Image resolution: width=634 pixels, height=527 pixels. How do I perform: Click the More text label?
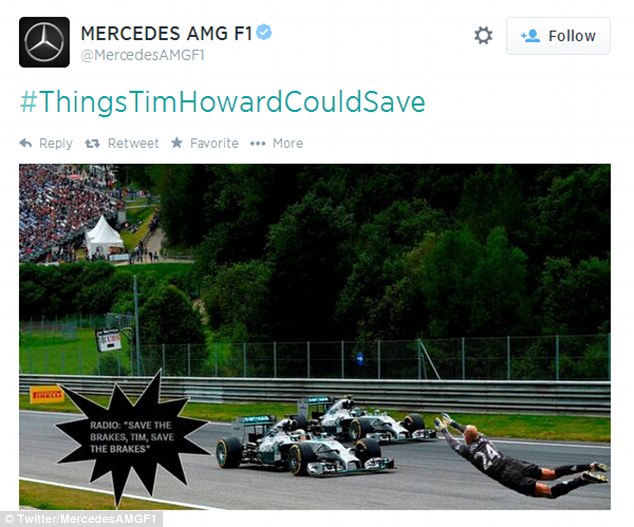(x=288, y=143)
